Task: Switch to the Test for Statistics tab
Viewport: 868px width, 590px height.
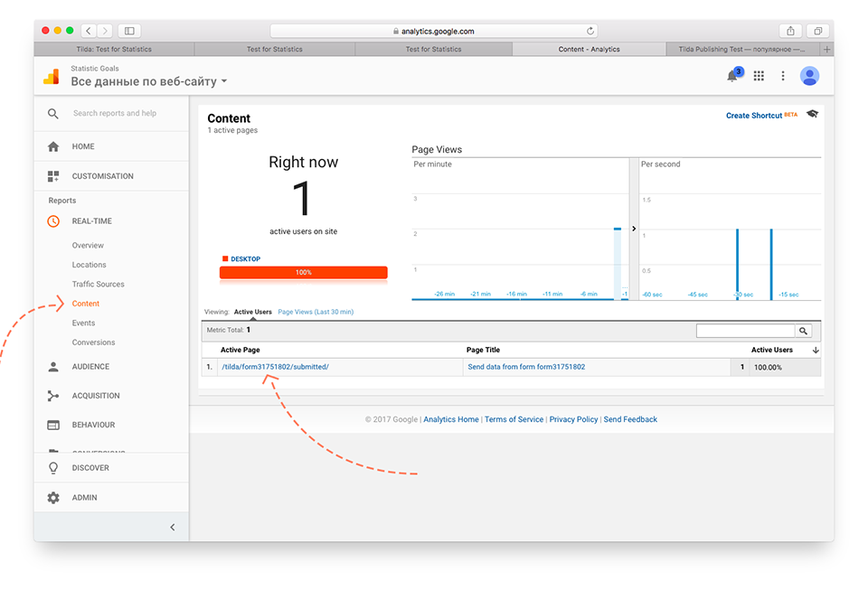Action: (275, 49)
